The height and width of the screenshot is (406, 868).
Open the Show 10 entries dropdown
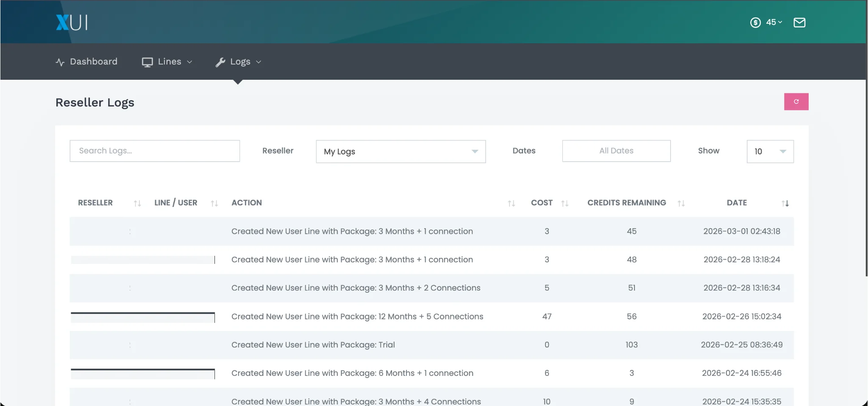770,151
